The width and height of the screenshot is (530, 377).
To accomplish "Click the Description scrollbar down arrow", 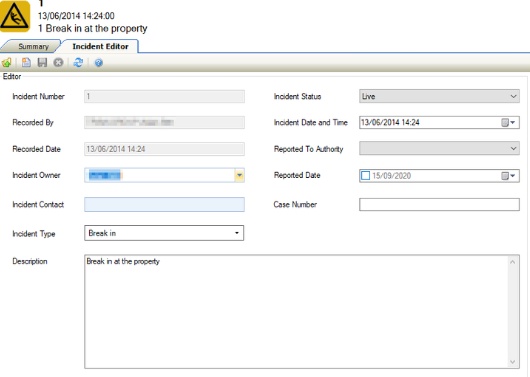I will point(512,362).
